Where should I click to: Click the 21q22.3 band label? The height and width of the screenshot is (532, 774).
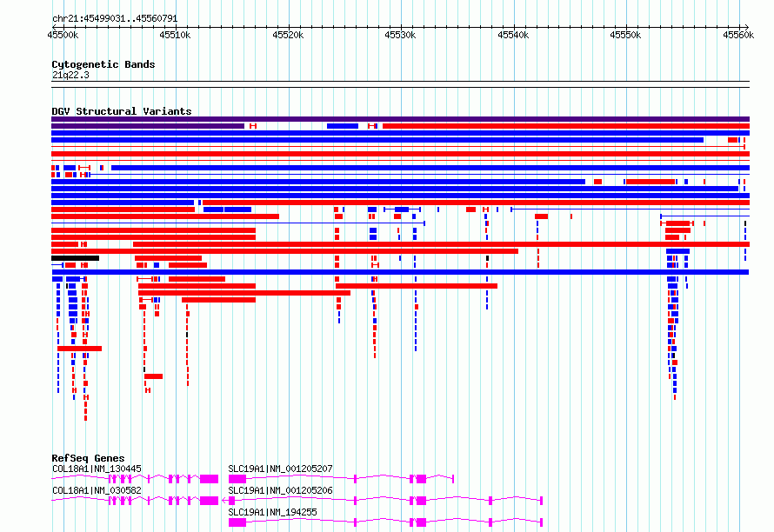[x=70, y=75]
